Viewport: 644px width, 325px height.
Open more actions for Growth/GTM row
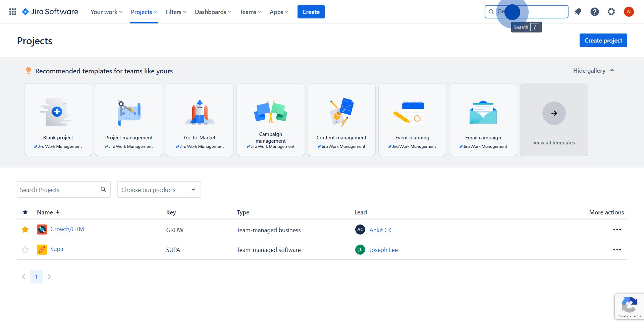tap(617, 230)
